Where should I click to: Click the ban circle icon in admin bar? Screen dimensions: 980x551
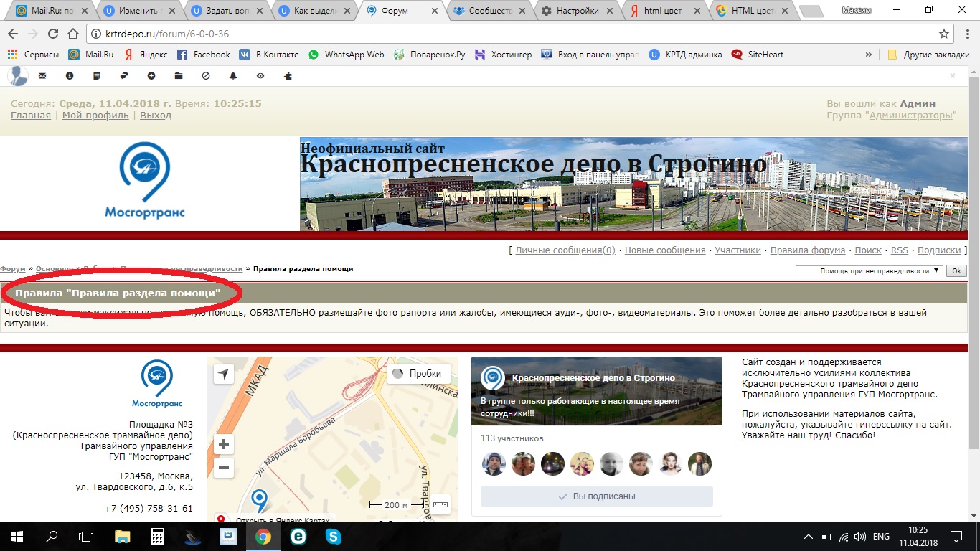pyautogui.click(x=206, y=75)
